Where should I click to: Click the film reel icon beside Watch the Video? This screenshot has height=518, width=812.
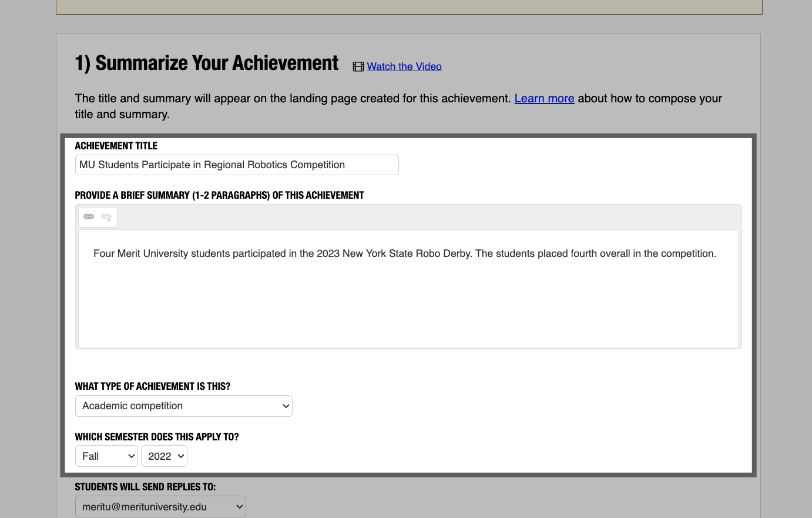[358, 66]
